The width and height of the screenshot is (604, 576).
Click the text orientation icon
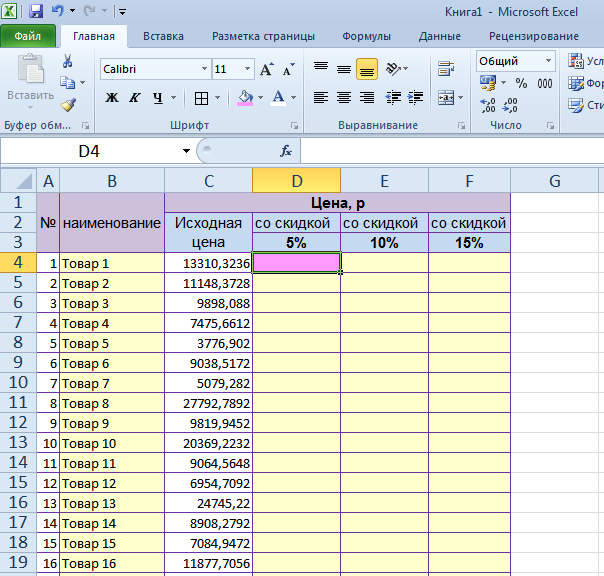pyautogui.click(x=393, y=70)
